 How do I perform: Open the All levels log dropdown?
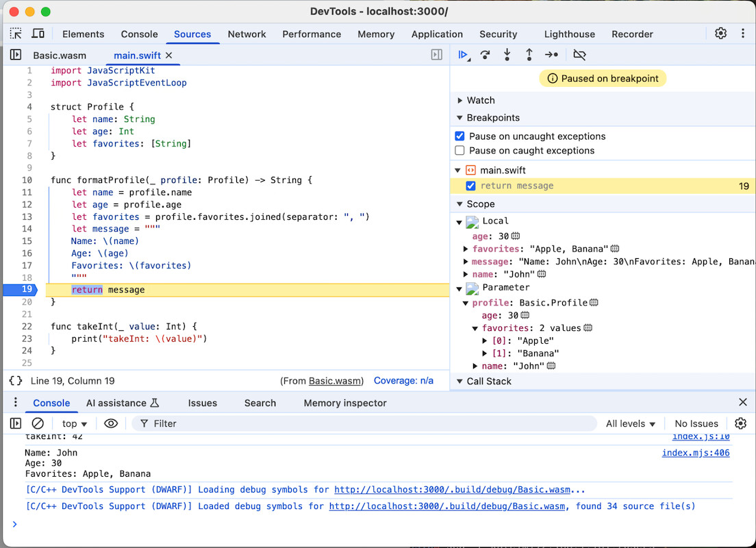[631, 423]
